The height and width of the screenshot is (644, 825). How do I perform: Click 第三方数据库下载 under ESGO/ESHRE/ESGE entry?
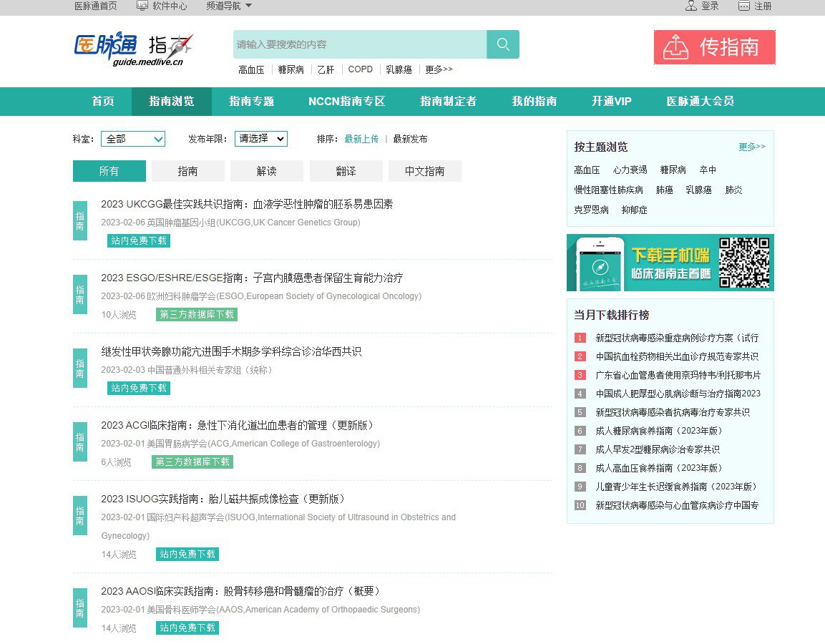[x=197, y=314]
